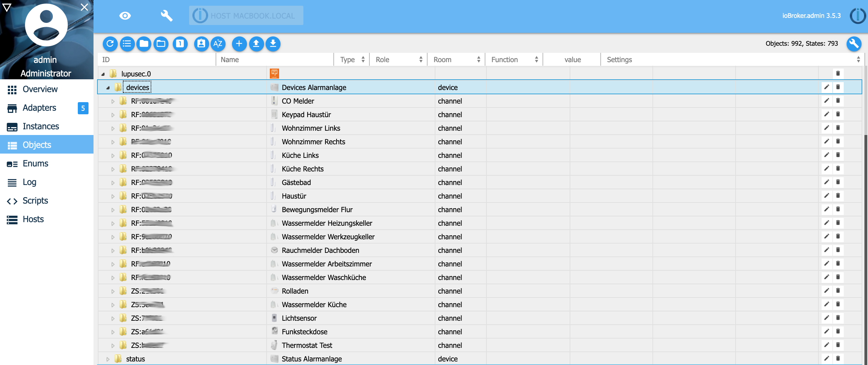Image resolution: width=868 pixels, height=365 pixels.
Task: Toggle expert mode icon
Action: [x=201, y=44]
